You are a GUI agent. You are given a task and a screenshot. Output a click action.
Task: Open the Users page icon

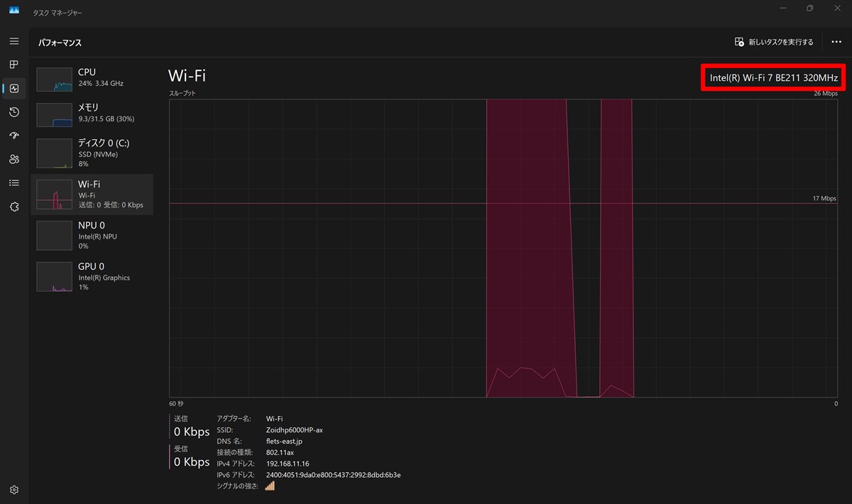pyautogui.click(x=14, y=159)
